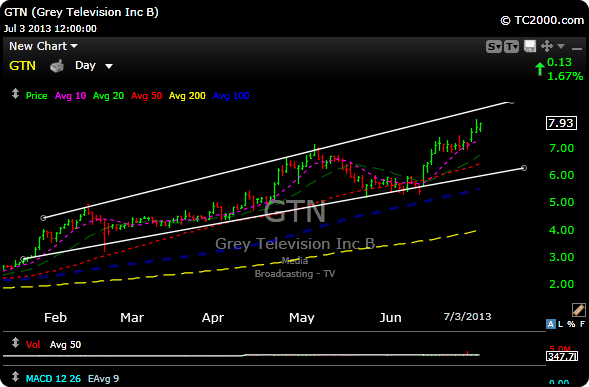Switch to logarithmic scale with L
The height and width of the screenshot is (387, 589).
point(560,324)
